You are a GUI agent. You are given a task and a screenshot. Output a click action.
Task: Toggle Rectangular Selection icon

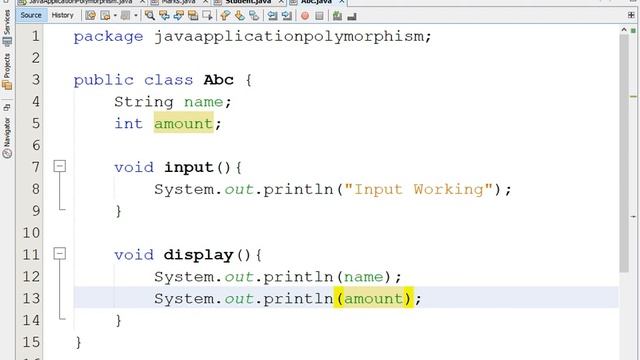207,16
